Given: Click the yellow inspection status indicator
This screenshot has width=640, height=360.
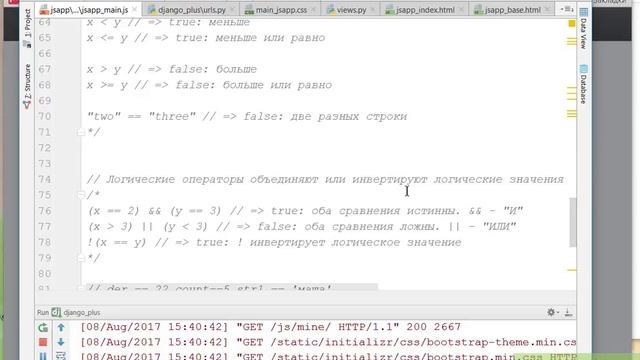Looking at the screenshot, I should pos(572,24).
